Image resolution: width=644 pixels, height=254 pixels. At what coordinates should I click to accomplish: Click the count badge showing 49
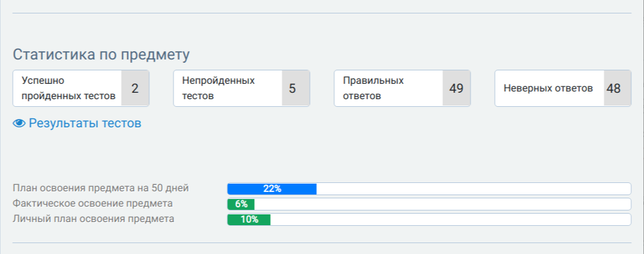tap(456, 88)
